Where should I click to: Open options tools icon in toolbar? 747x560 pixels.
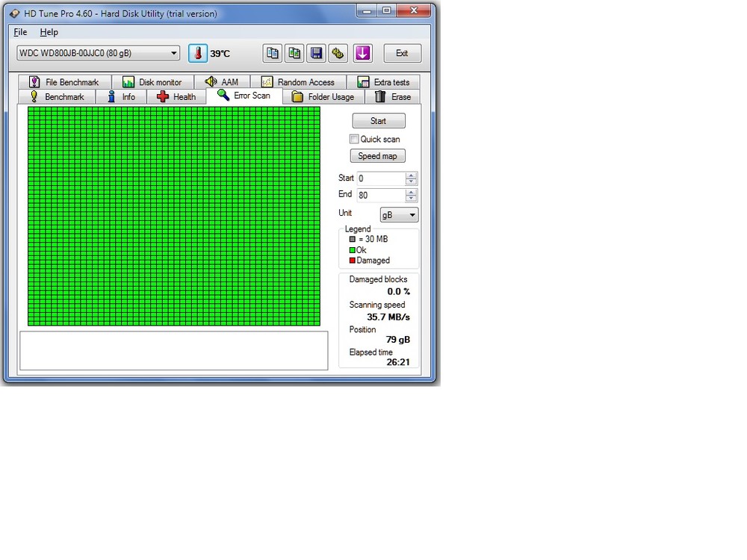338,53
